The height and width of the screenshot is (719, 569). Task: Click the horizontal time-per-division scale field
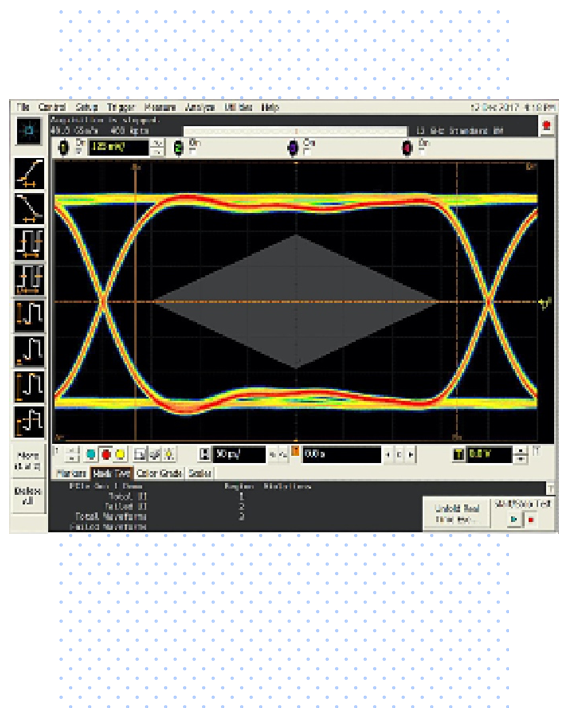tap(240, 454)
